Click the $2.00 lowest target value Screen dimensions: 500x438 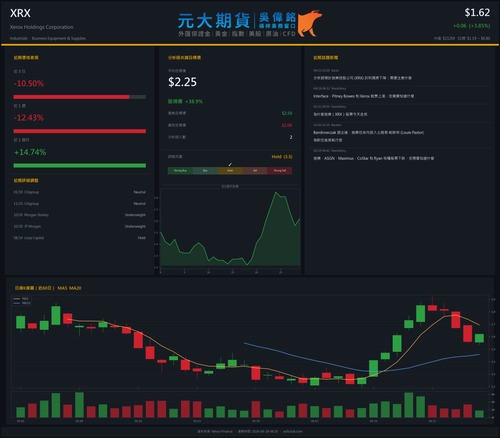coord(287,125)
